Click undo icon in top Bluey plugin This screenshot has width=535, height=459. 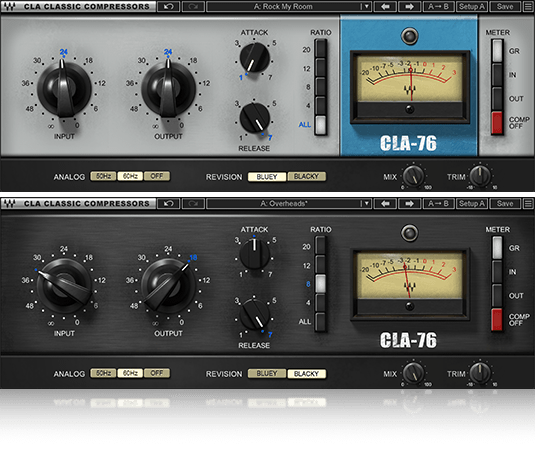click(x=169, y=6)
